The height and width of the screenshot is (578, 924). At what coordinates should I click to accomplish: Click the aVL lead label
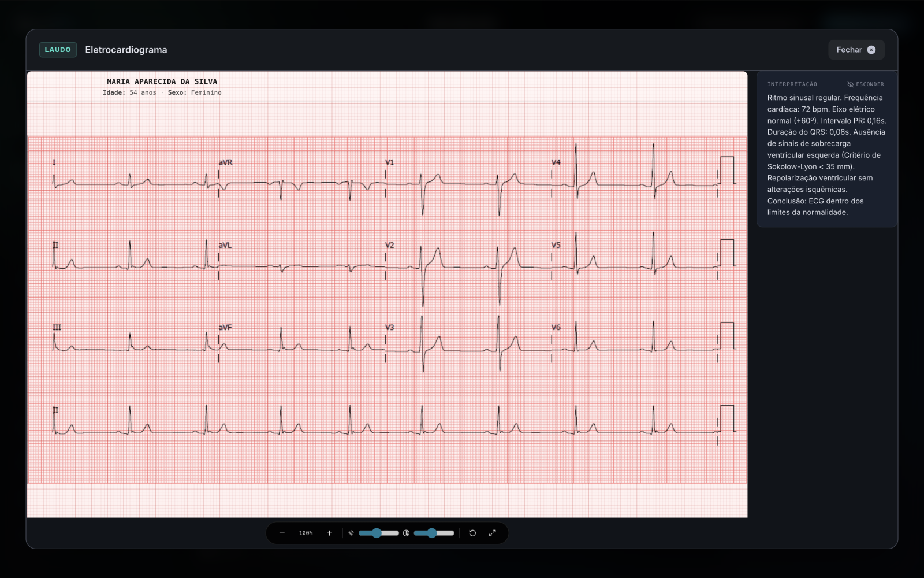click(225, 245)
